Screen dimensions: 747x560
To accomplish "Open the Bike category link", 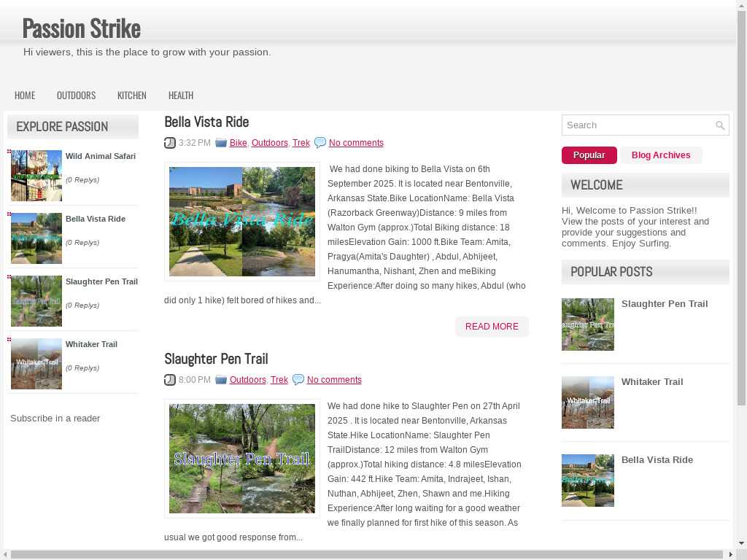I will tap(238, 143).
